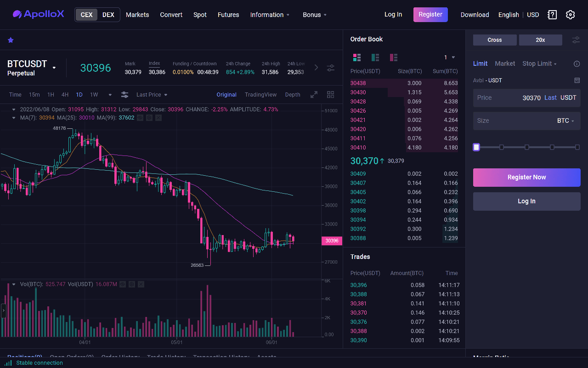This screenshot has width=588, height=368.
Task: Show both bids and asks order book view
Action: (x=356, y=57)
